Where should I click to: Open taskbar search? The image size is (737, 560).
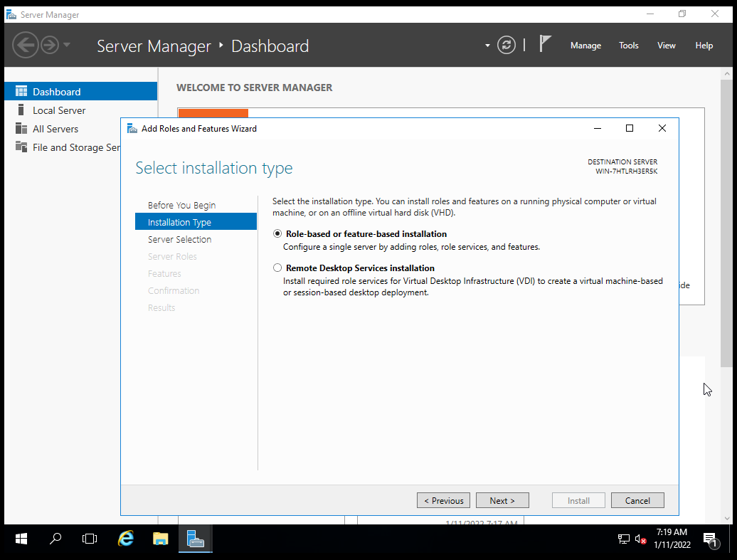tap(55, 539)
